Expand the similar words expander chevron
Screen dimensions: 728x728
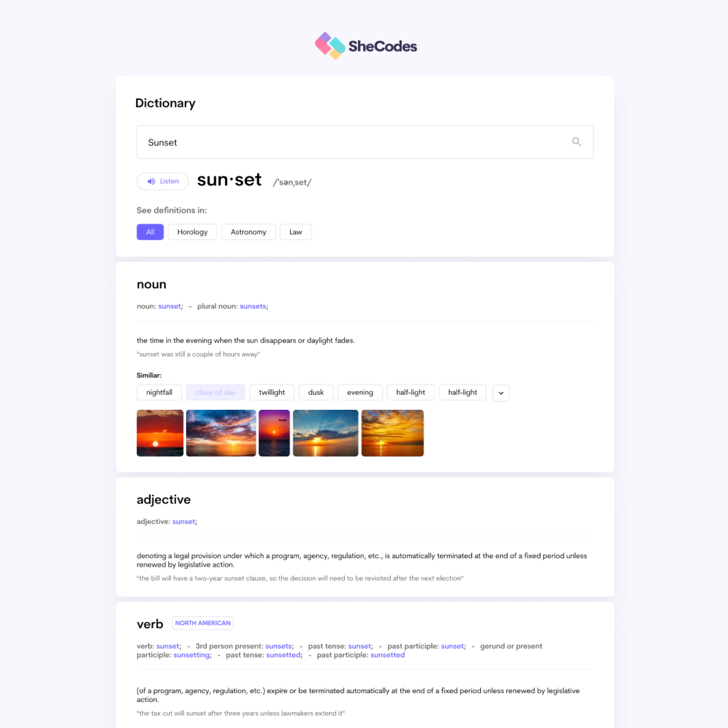coord(501,392)
